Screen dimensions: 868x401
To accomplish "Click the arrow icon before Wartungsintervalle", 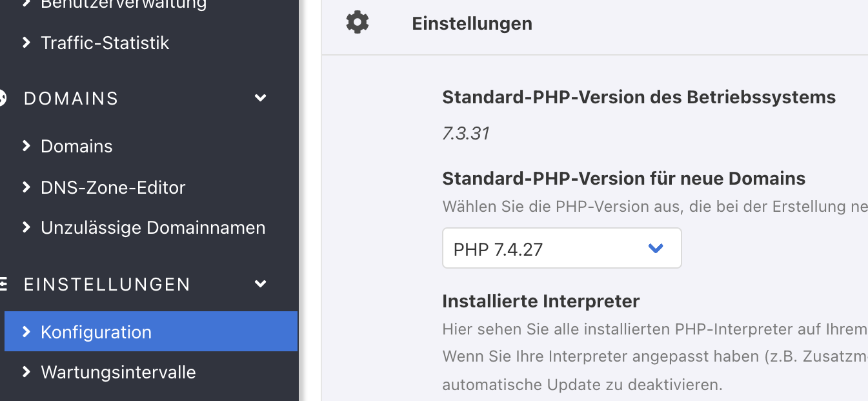I will point(26,372).
